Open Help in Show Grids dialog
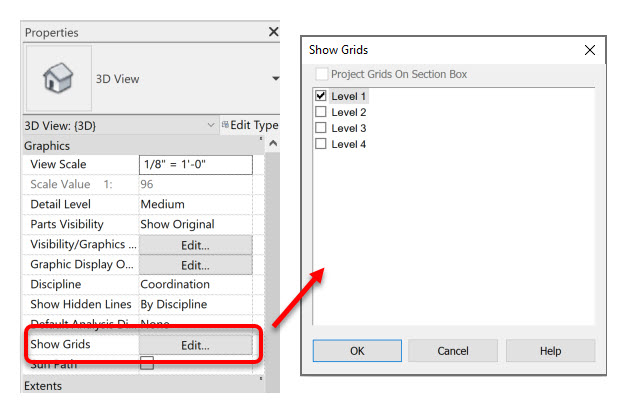Screen dimensions: 627x413 (x=550, y=351)
